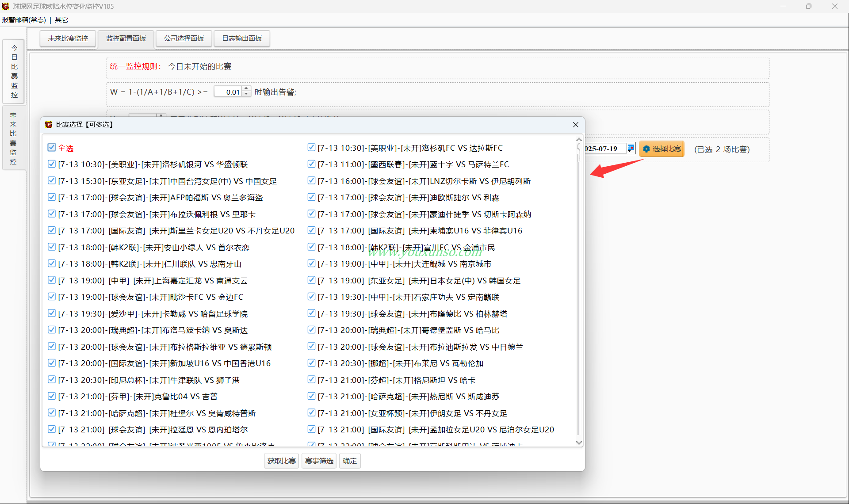Click the app icon in dialog title
The height and width of the screenshot is (504, 849).
(x=49, y=125)
